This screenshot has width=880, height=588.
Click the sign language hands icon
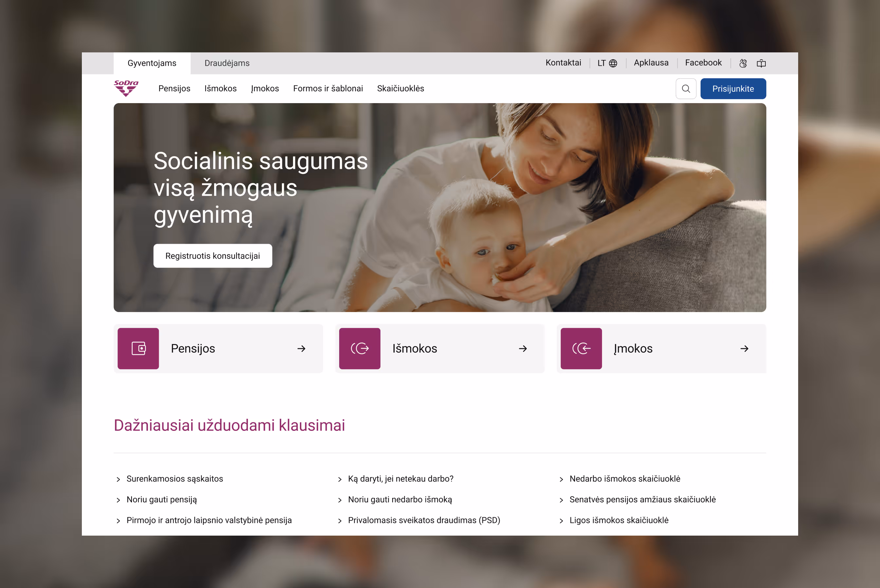pyautogui.click(x=743, y=64)
